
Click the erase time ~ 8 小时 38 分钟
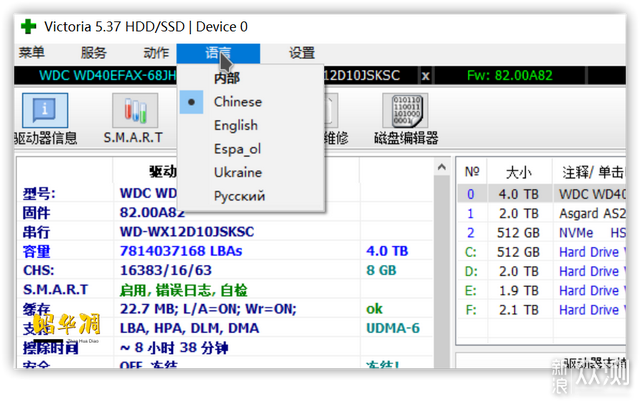[174, 348]
